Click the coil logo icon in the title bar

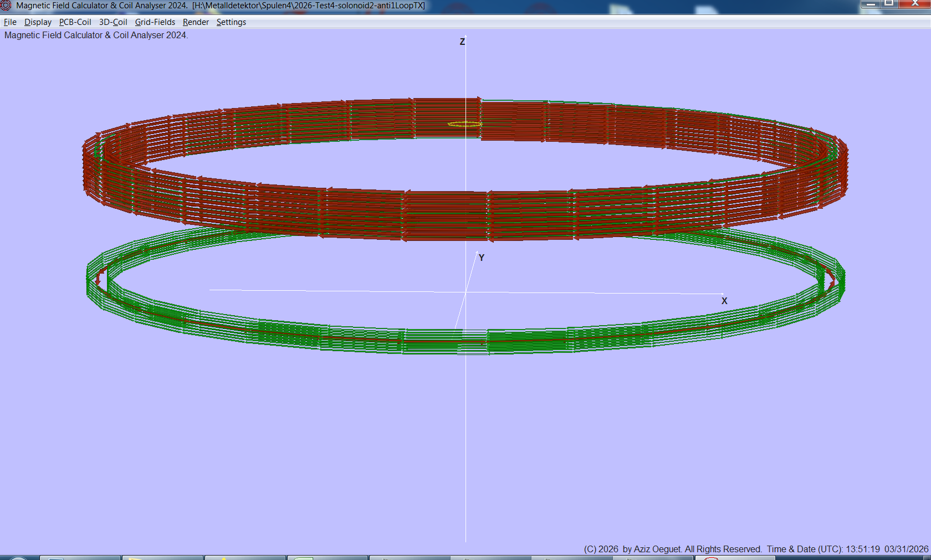[6, 5]
